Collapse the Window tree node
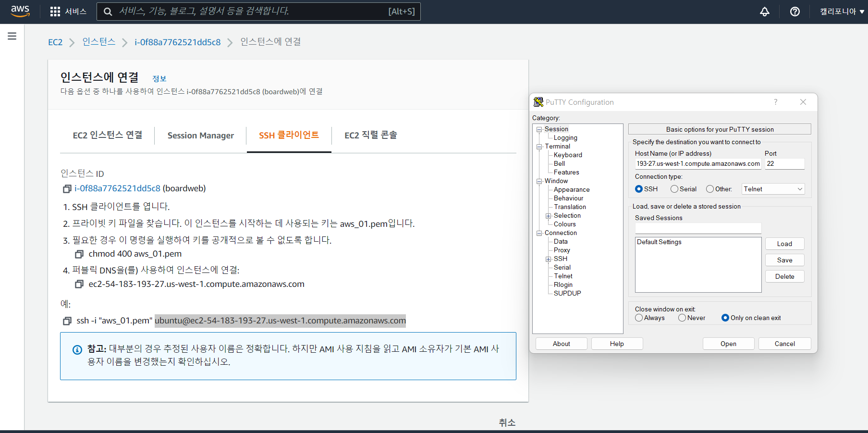 tap(539, 181)
